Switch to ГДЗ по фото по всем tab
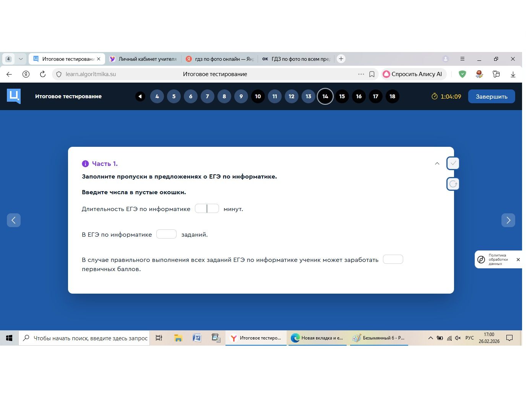The width and height of the screenshot is (532, 398). (296, 59)
